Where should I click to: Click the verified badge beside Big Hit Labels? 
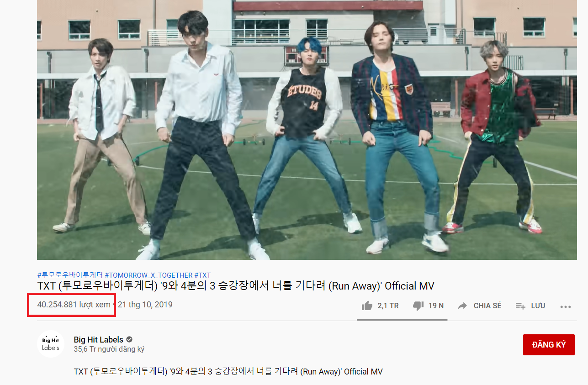coord(129,340)
